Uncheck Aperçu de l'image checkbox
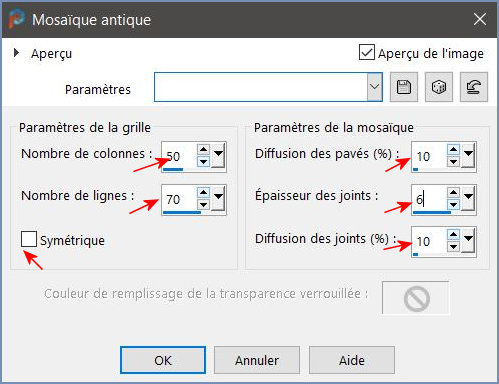The width and height of the screenshot is (499, 384). [367, 52]
